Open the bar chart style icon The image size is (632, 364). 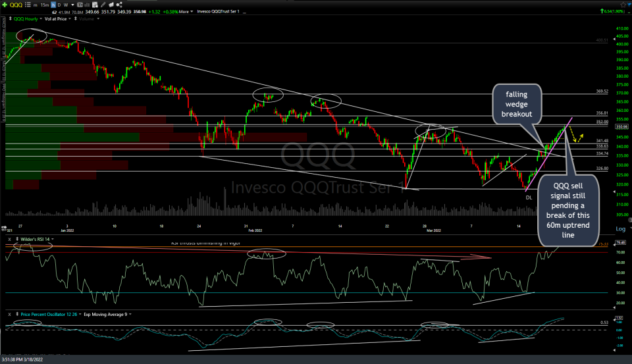pos(87,5)
